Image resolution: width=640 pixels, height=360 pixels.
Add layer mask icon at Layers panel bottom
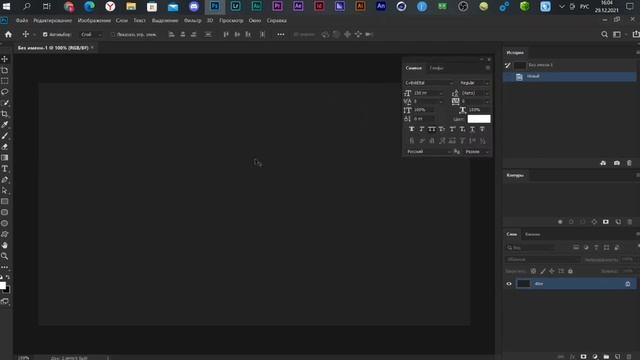584,357
